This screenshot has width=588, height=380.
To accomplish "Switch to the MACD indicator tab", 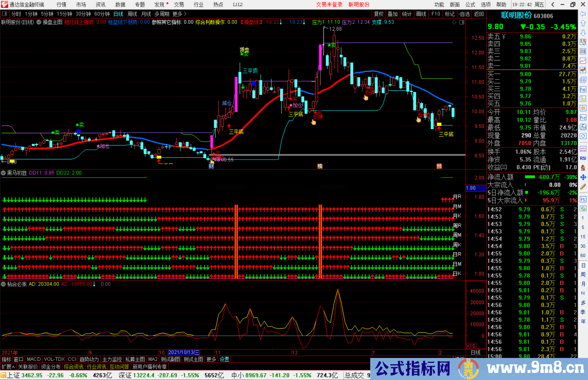I will pos(34,359).
